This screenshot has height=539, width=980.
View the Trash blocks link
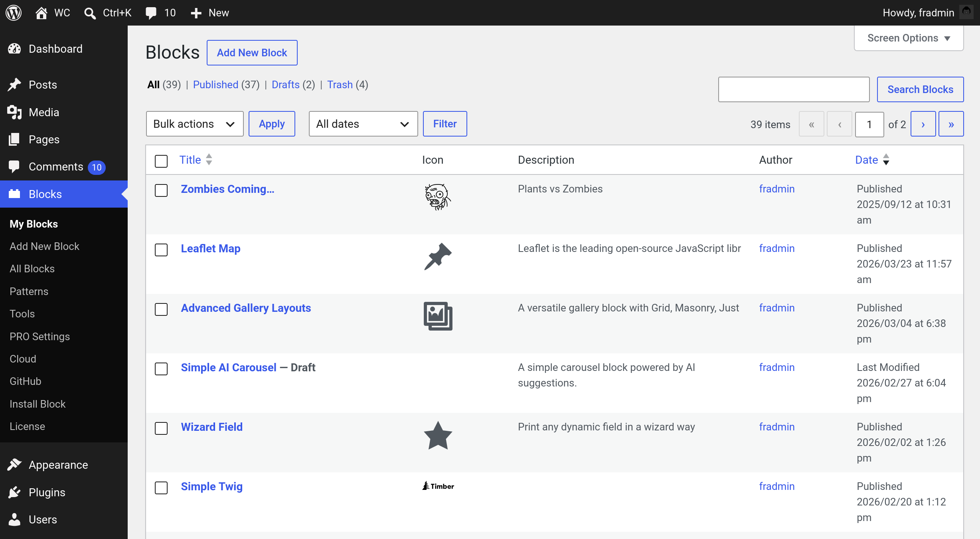pyautogui.click(x=340, y=85)
